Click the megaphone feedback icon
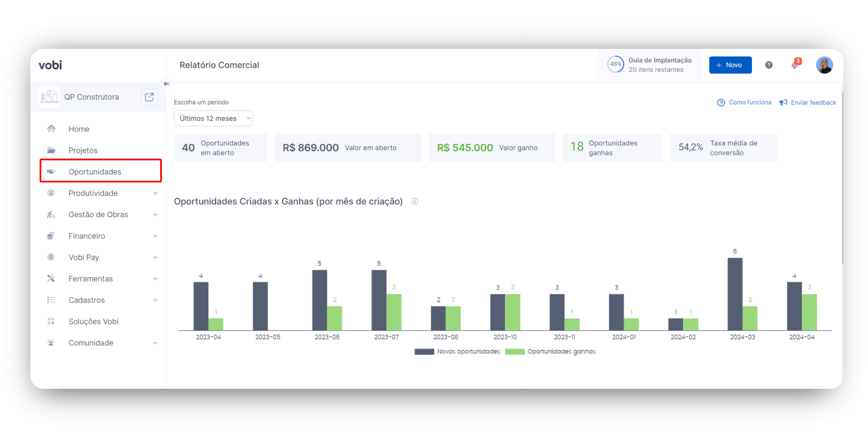Screen dimensions: 868x439 point(783,103)
